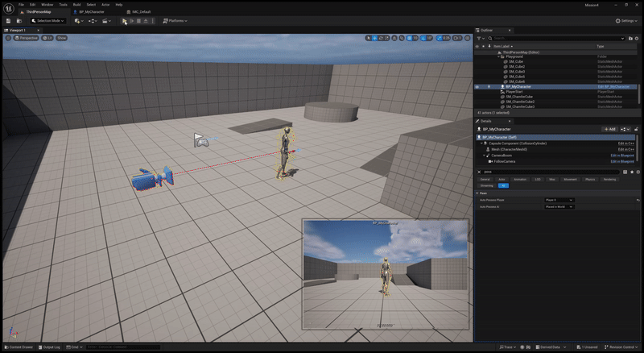644x353 pixels.
Task: Reset the Auto Possess Player value to default
Action: coord(638,200)
